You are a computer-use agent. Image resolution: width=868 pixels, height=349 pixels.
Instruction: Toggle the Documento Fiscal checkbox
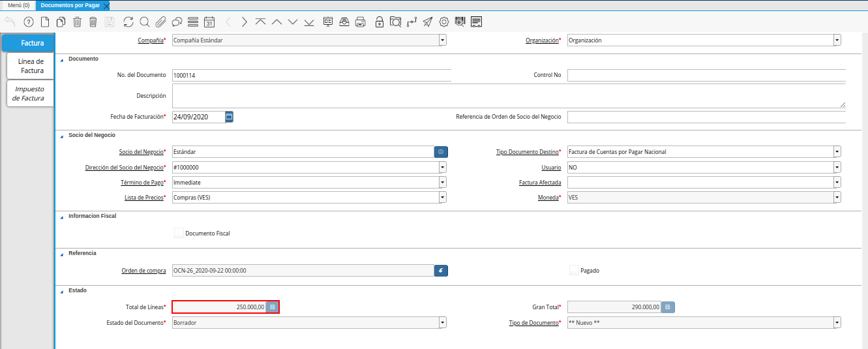click(179, 233)
